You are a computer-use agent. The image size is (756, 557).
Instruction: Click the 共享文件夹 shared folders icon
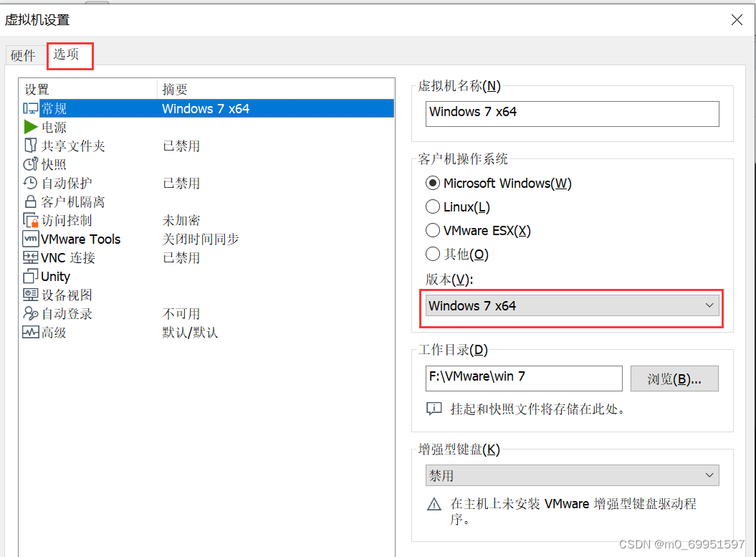pyautogui.click(x=30, y=145)
